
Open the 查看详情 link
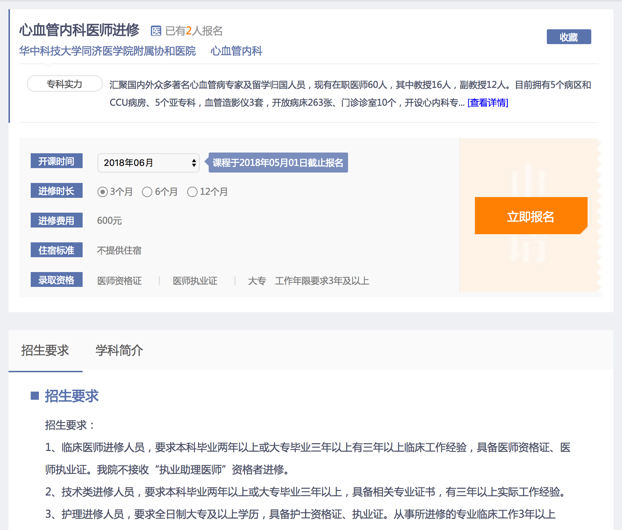pos(488,102)
